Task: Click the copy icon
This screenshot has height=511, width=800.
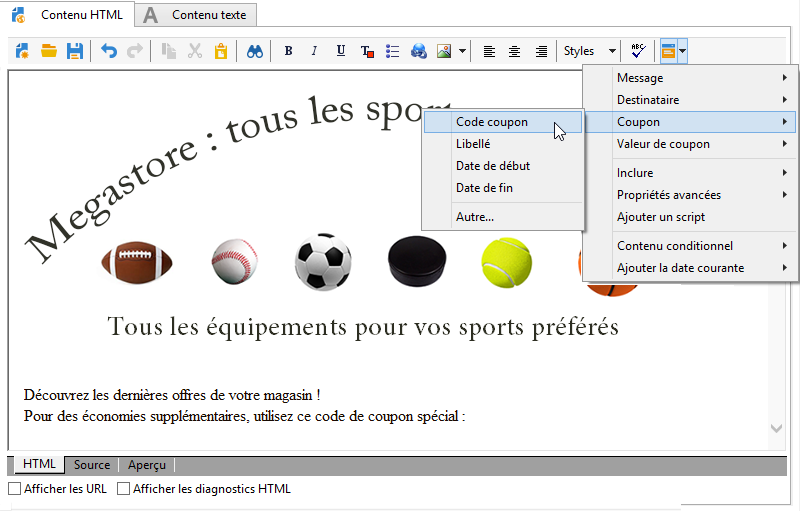Action: (x=169, y=51)
